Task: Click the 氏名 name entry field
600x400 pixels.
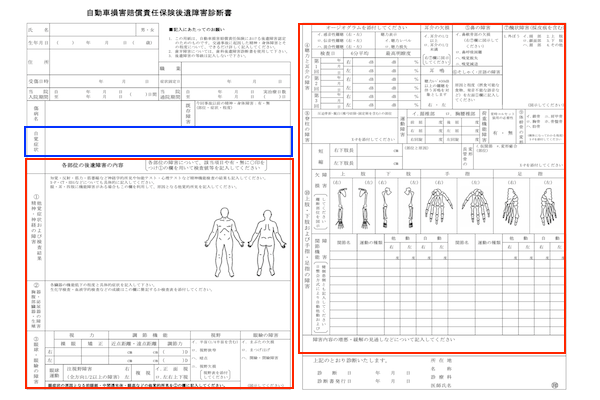Action: [x=93, y=30]
